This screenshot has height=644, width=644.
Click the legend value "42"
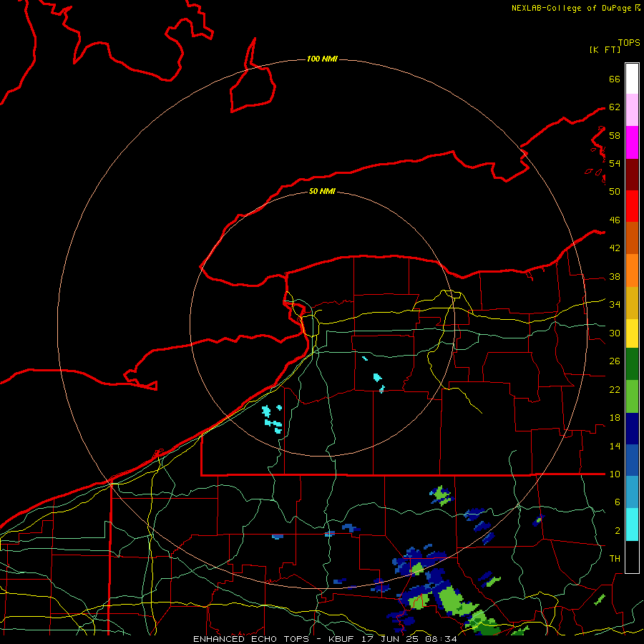click(615, 248)
